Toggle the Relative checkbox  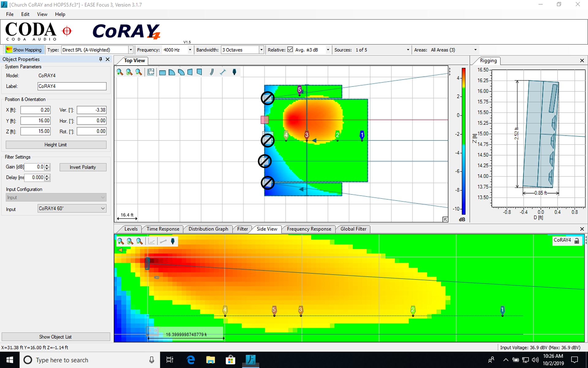click(x=290, y=49)
